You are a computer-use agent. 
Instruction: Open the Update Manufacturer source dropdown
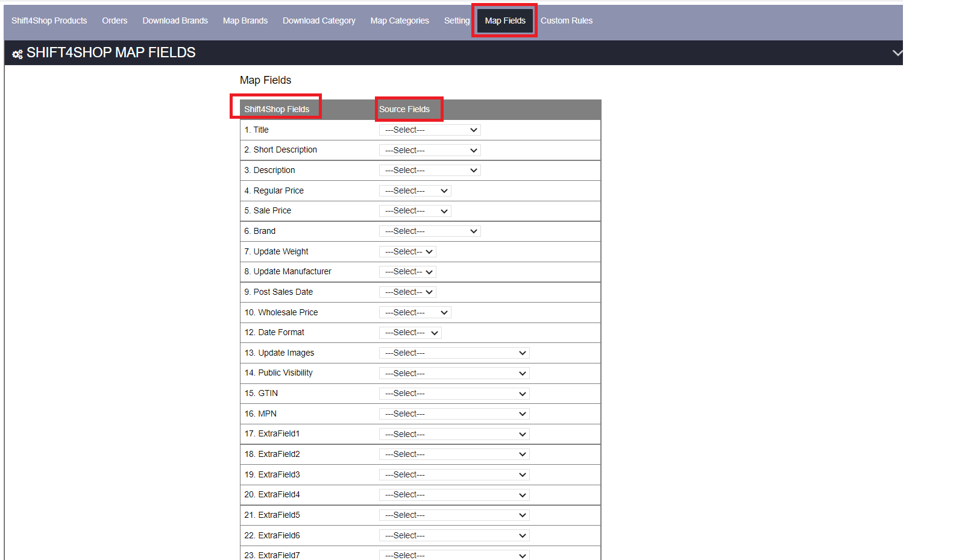pyautogui.click(x=407, y=272)
